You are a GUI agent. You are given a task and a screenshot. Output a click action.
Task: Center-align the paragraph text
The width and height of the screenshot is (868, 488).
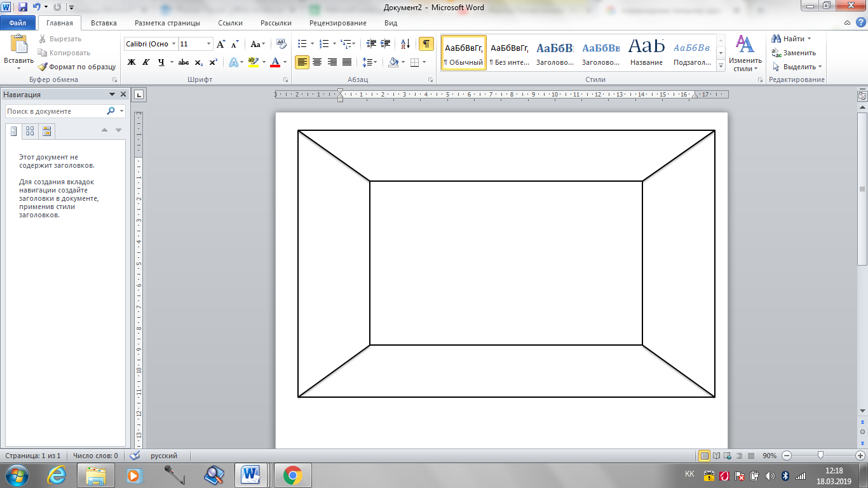[x=317, y=62]
